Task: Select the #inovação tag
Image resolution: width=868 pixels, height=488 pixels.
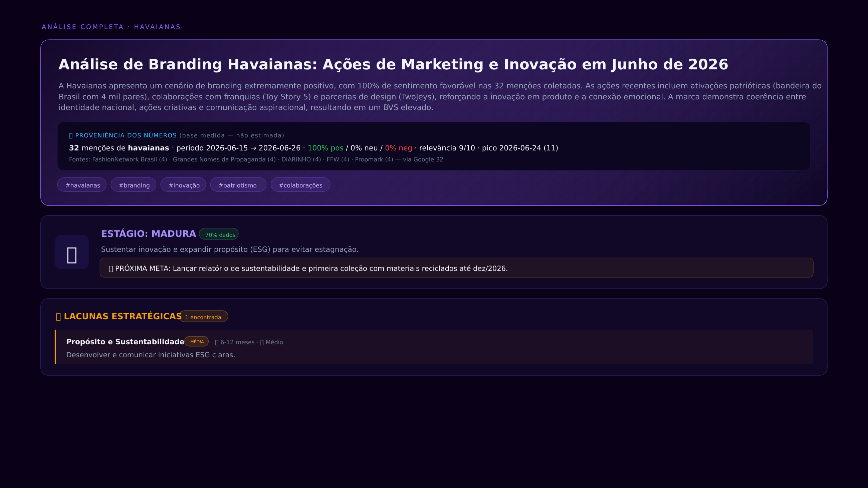Action: click(x=183, y=185)
